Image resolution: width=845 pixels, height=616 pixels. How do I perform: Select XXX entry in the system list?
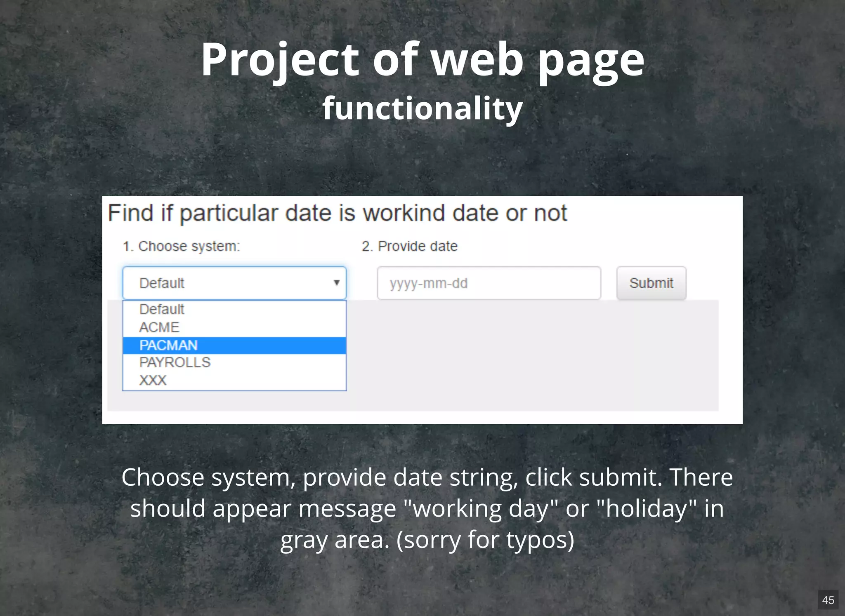pyautogui.click(x=234, y=380)
